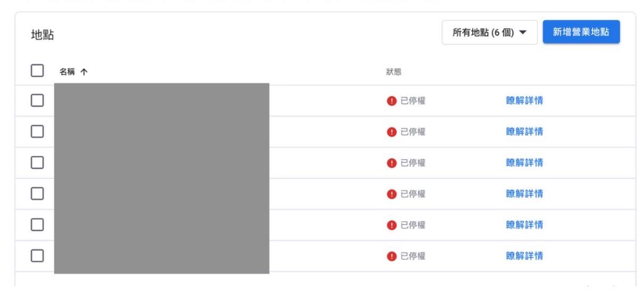This screenshot has width=644, height=298.
Task: Open the 所有地點 (6 個) dropdown
Action: click(490, 32)
